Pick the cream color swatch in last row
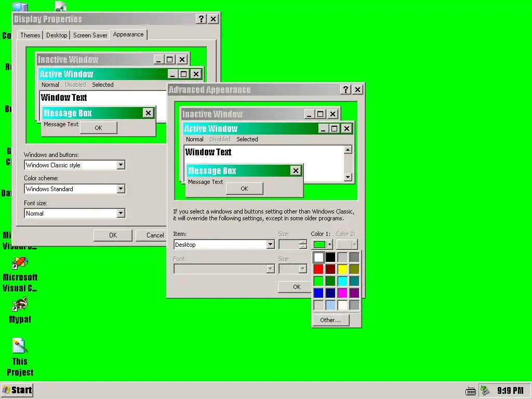This screenshot has height=399, width=532. (342, 304)
